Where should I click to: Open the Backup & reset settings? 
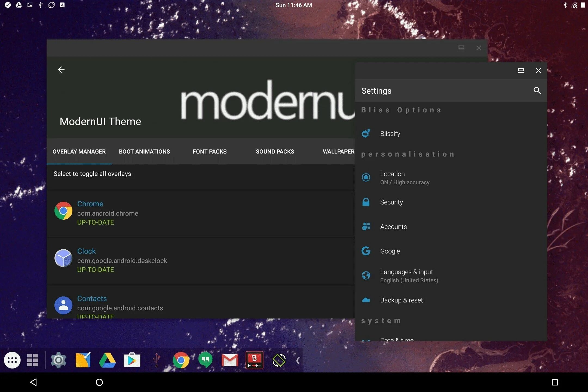[x=401, y=300]
